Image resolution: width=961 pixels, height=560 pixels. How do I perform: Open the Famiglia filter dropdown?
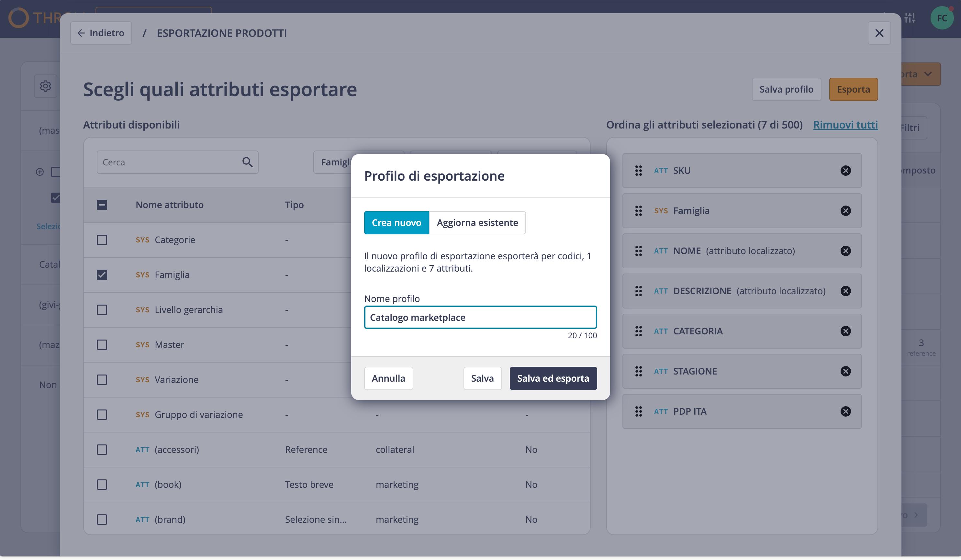332,162
